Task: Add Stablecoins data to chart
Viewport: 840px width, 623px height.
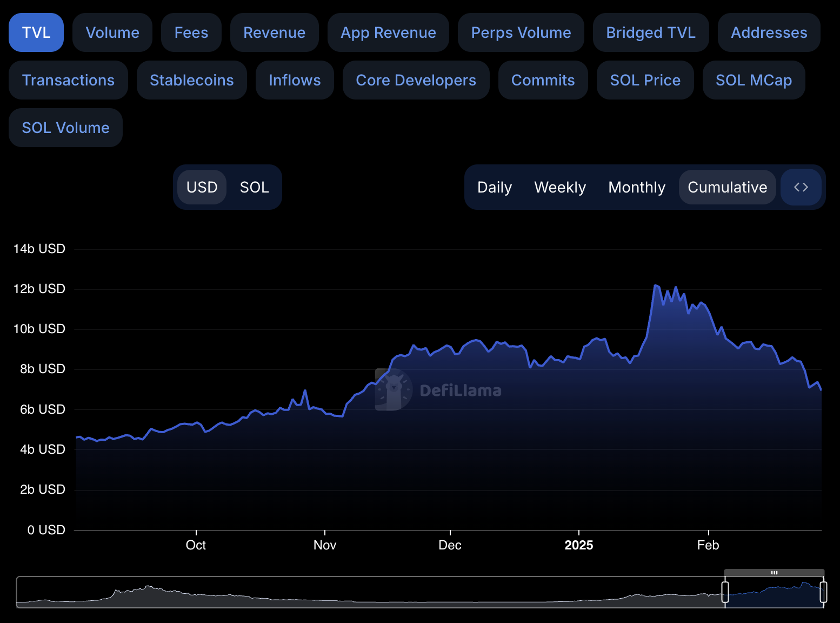Action: (x=191, y=80)
